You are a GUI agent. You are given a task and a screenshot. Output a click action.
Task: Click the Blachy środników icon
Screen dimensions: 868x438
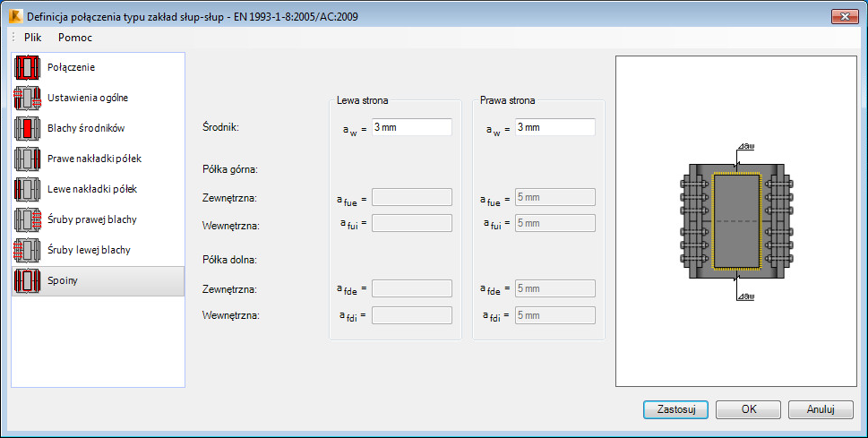pos(27,128)
